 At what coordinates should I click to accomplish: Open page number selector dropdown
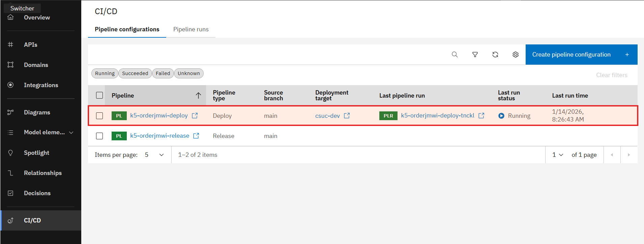tap(558, 155)
